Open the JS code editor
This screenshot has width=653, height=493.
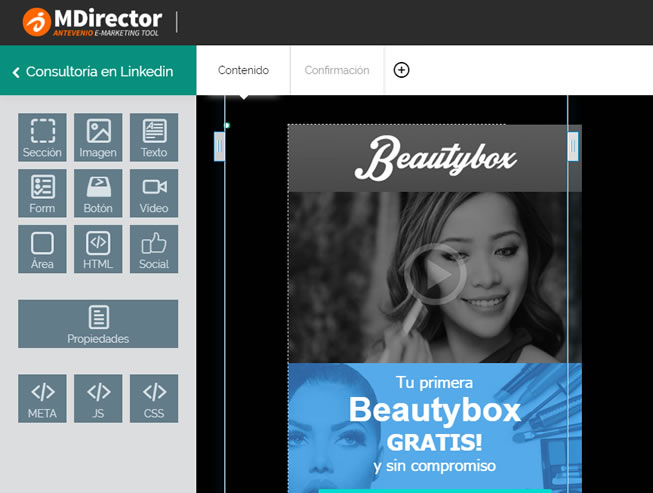[98, 398]
